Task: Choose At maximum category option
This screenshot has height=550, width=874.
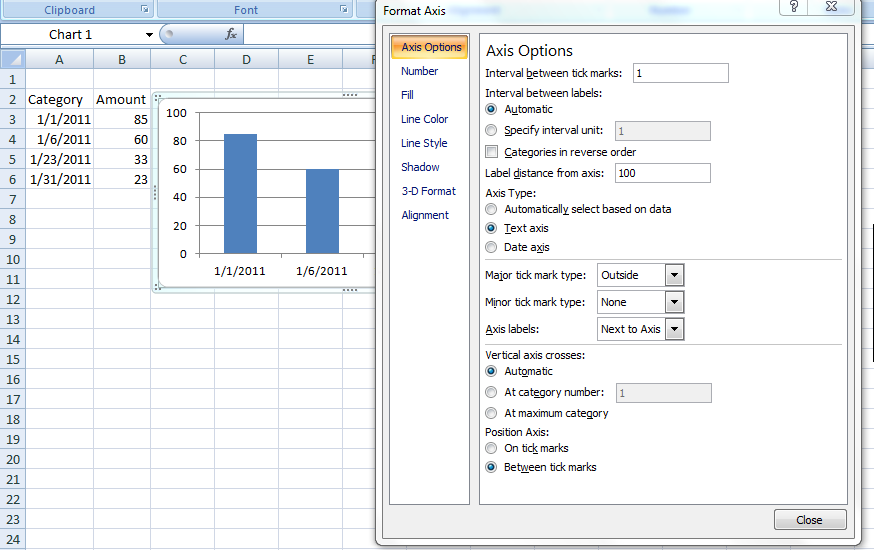Action: (x=491, y=413)
